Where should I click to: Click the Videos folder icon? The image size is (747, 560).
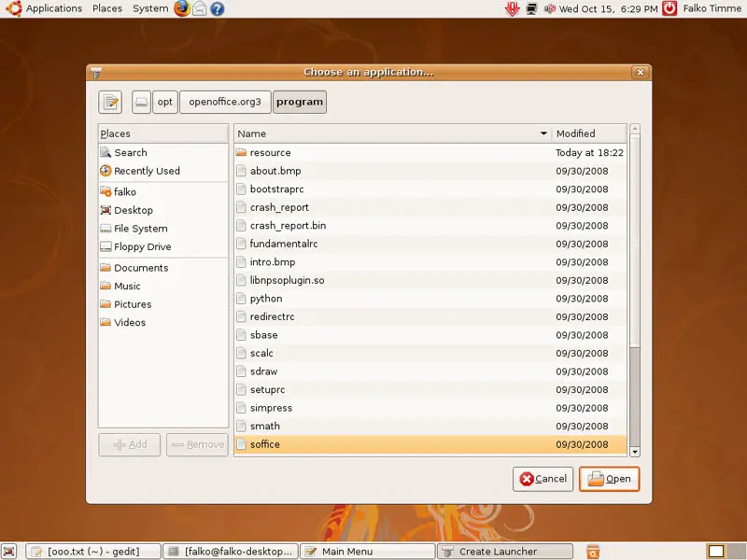point(106,322)
